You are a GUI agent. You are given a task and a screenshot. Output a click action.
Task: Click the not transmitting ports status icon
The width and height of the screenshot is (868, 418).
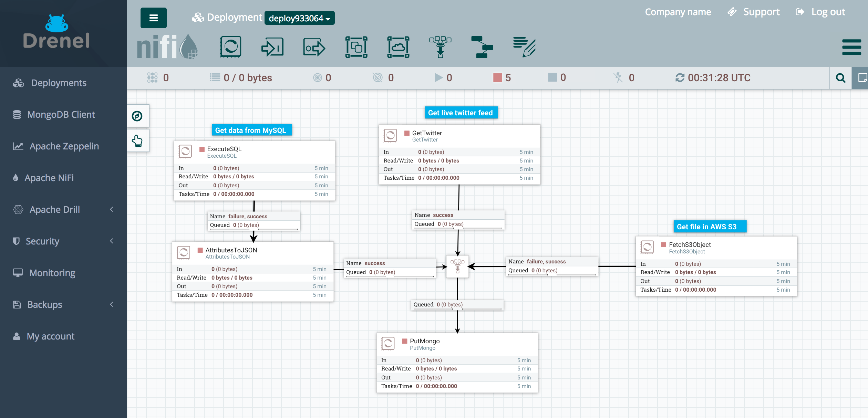tap(378, 78)
